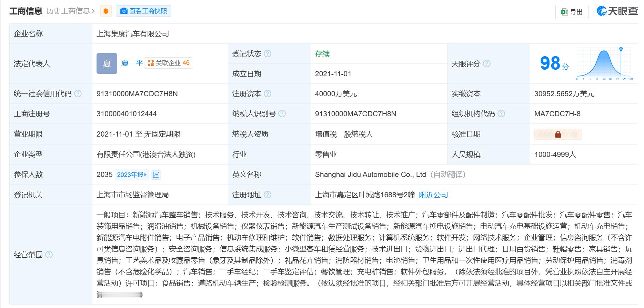This screenshot has width=644, height=308.
Task: Click insured count value 2035
Action: coord(104,175)
